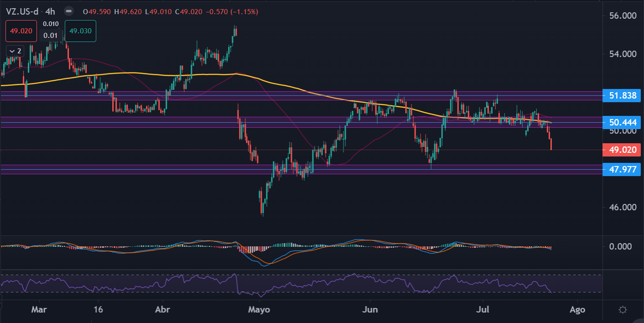Open the chart settings gear icon
Viewport: 644px width, 323px height.
(623, 310)
